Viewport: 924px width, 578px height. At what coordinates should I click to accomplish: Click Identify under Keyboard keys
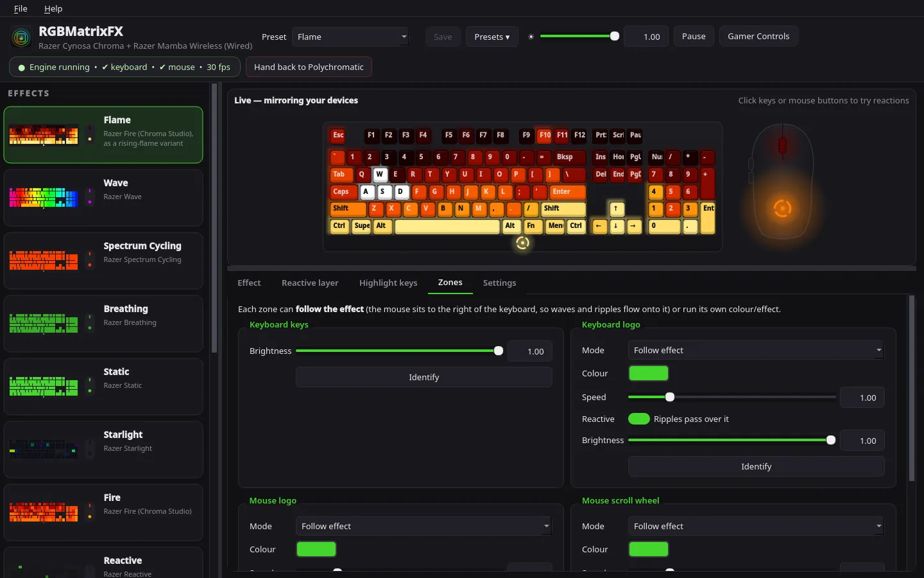pos(424,377)
